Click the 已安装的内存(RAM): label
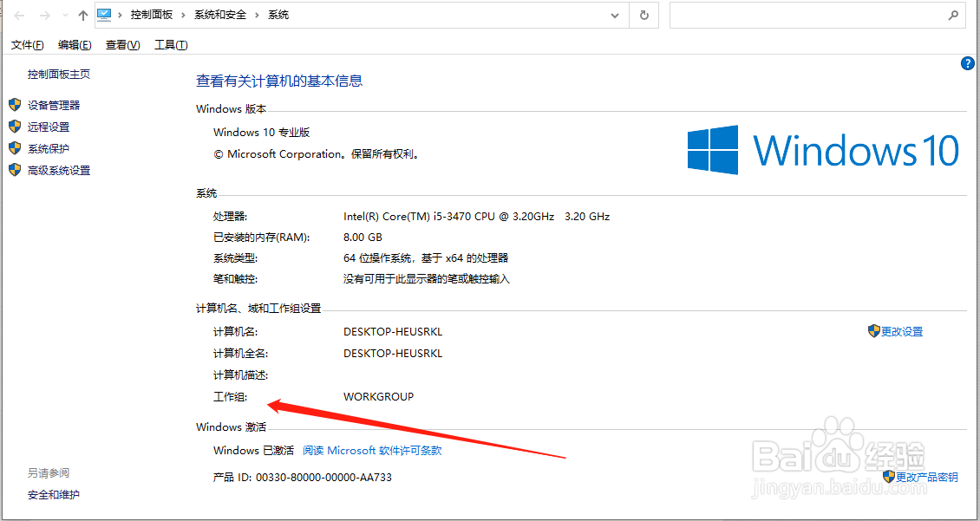This screenshot has height=521, width=980. tap(261, 238)
